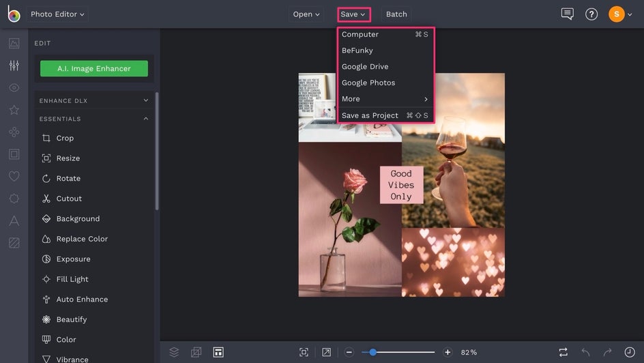Image resolution: width=644 pixels, height=363 pixels.
Task: Select the Fill Light tool
Action: tap(94, 279)
